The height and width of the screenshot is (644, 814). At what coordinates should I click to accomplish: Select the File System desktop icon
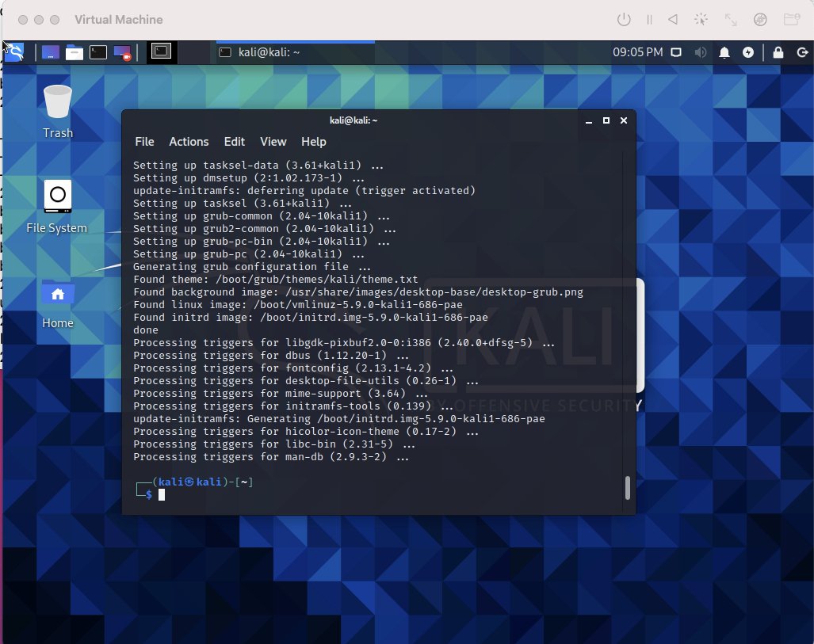tap(57, 206)
